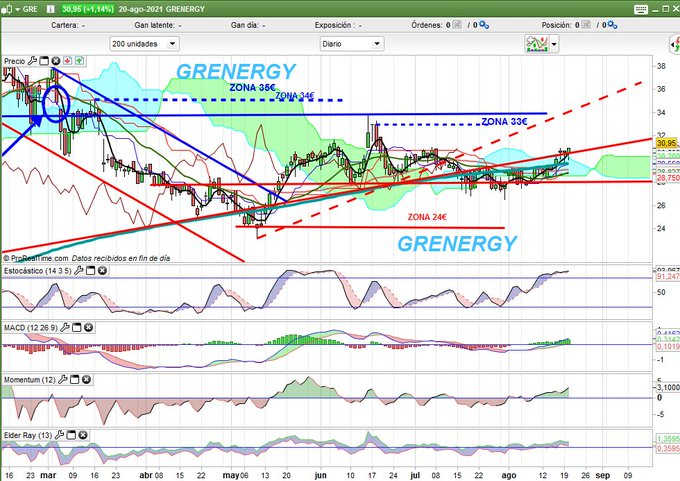Click the Elder Ray (13) label
Viewport: 680px width, 481px height.
[x=28, y=435]
